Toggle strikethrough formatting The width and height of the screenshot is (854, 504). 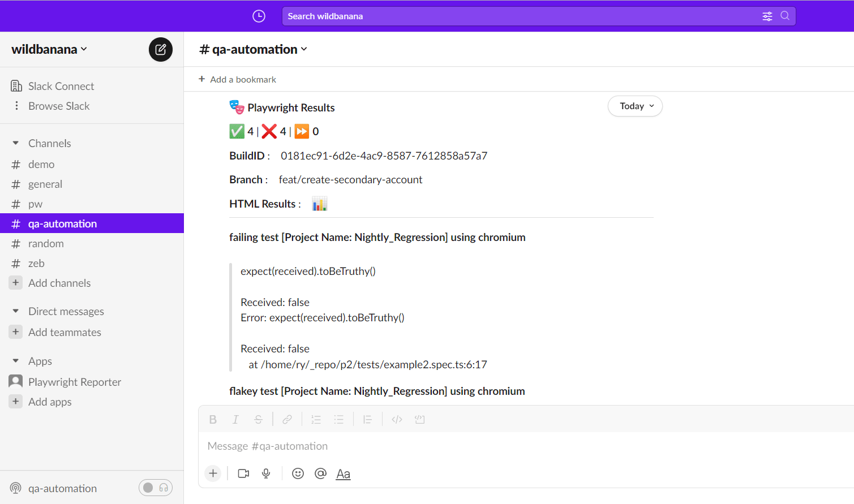(258, 419)
